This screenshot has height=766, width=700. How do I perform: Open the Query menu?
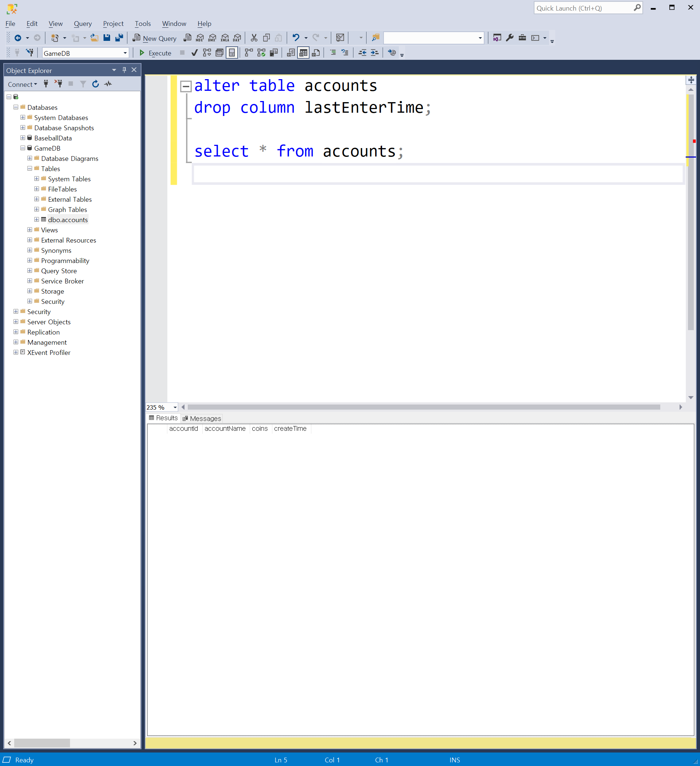(x=83, y=24)
